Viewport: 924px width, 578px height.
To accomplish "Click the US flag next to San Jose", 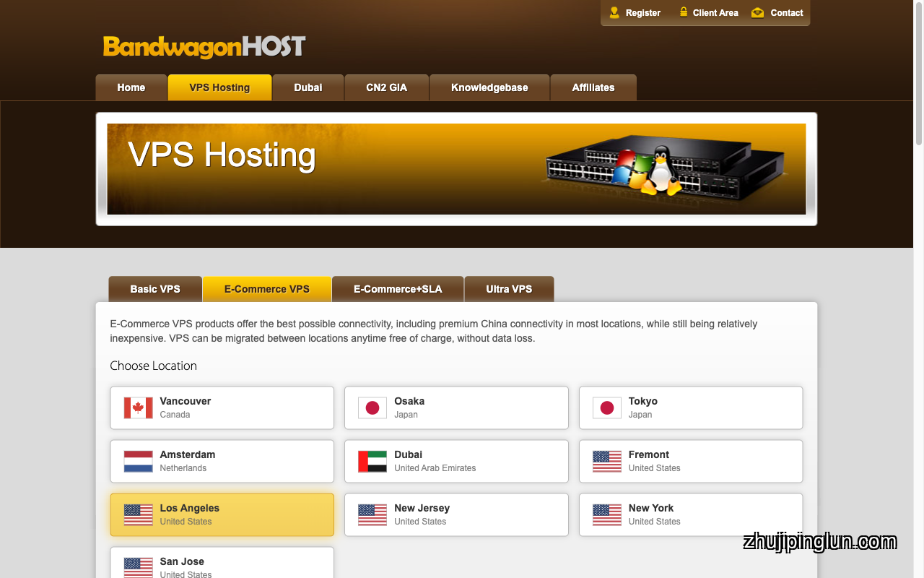I will (x=138, y=568).
